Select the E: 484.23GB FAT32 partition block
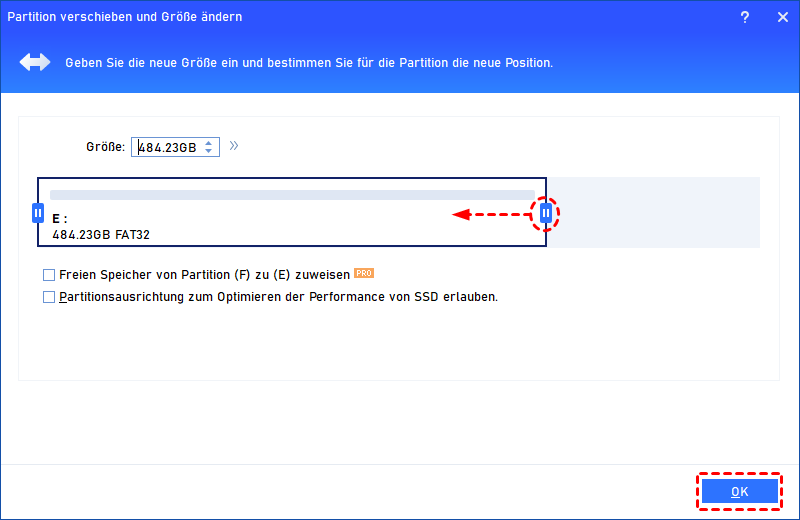The image size is (800, 520). 292,212
